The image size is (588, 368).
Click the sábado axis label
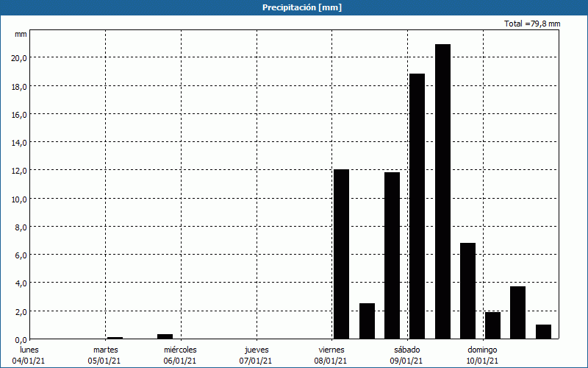coord(407,350)
